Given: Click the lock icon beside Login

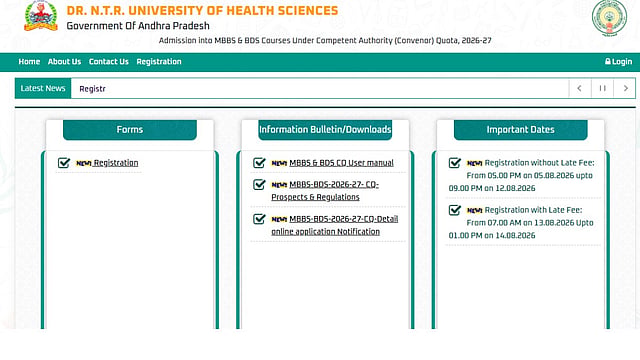Looking at the screenshot, I should coord(608,61).
